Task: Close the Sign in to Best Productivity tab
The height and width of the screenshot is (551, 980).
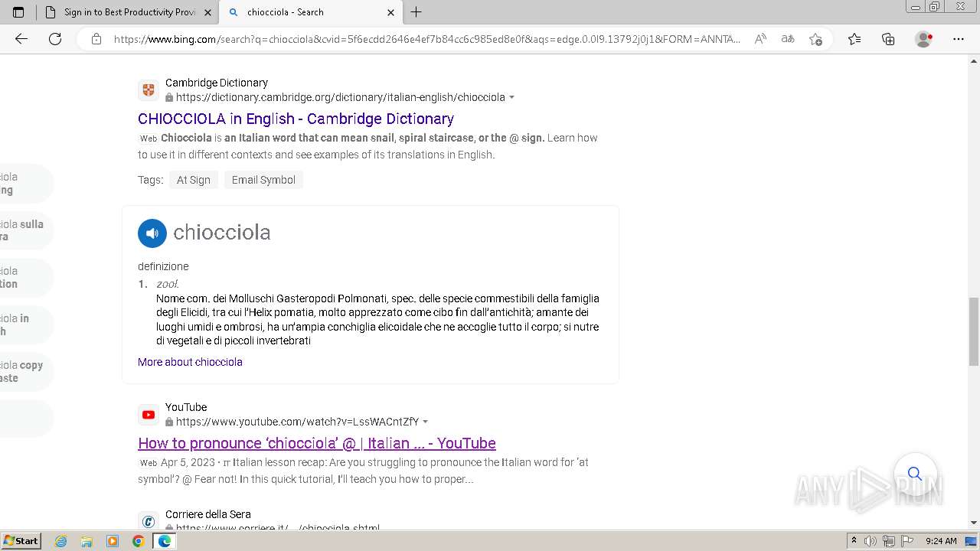Action: (208, 12)
